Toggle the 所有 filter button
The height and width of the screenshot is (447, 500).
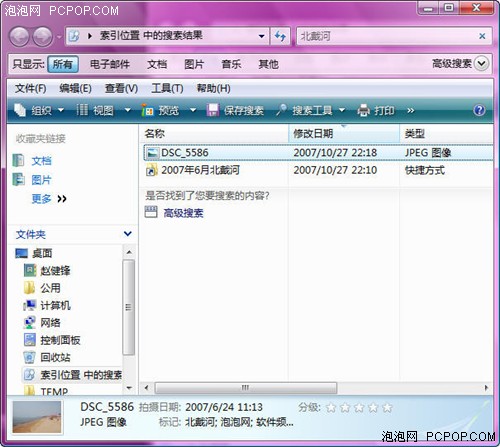tap(63, 64)
